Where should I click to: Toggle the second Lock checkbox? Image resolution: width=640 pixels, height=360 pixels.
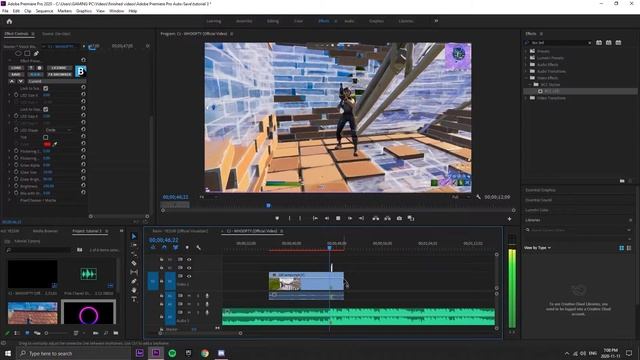pyautogui.click(x=46, y=109)
